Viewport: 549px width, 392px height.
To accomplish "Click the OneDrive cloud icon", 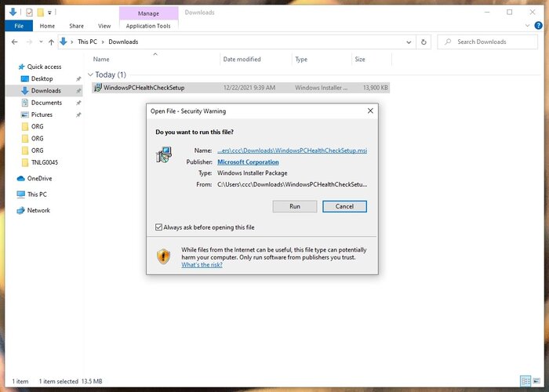I will click(x=20, y=179).
